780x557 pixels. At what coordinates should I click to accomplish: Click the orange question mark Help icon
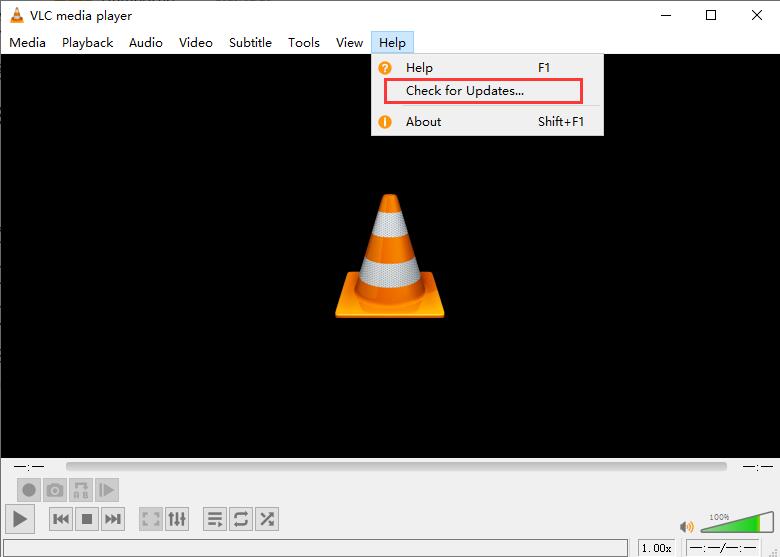pyautogui.click(x=385, y=68)
